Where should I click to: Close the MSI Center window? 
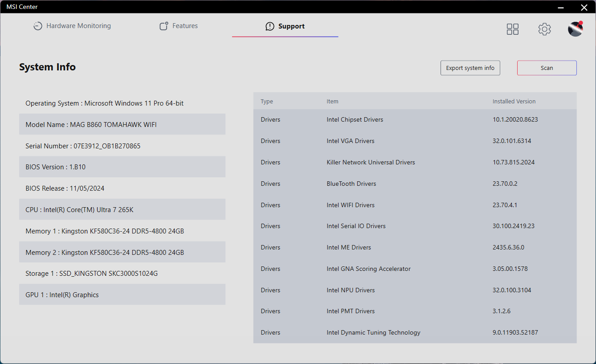pos(584,7)
